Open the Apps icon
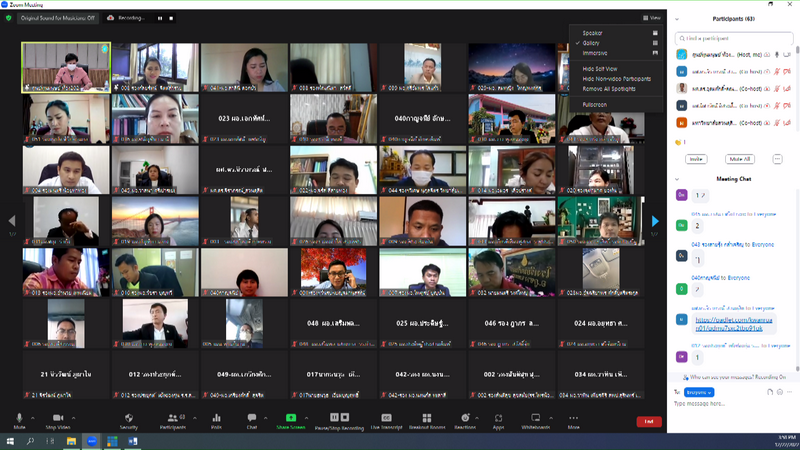The height and width of the screenshot is (450, 800). pyautogui.click(x=498, y=418)
